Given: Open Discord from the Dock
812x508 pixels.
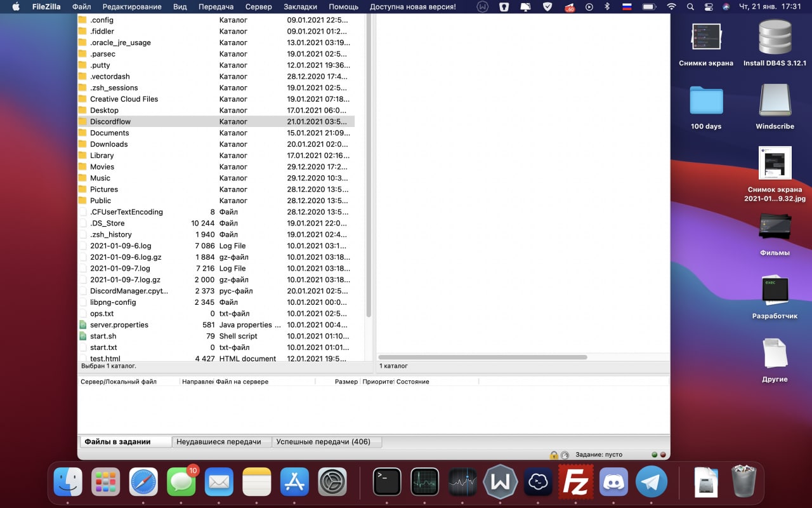Looking at the screenshot, I should click(x=613, y=482).
